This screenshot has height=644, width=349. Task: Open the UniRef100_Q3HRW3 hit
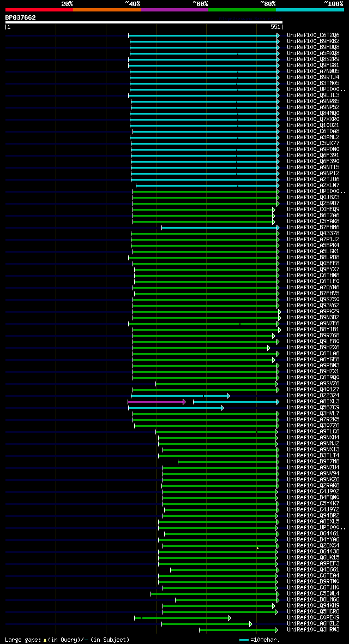[x=313, y=629]
